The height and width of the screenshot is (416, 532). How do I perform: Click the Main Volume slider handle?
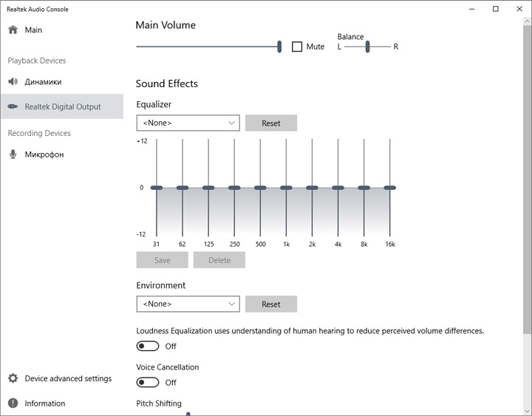pyautogui.click(x=279, y=47)
